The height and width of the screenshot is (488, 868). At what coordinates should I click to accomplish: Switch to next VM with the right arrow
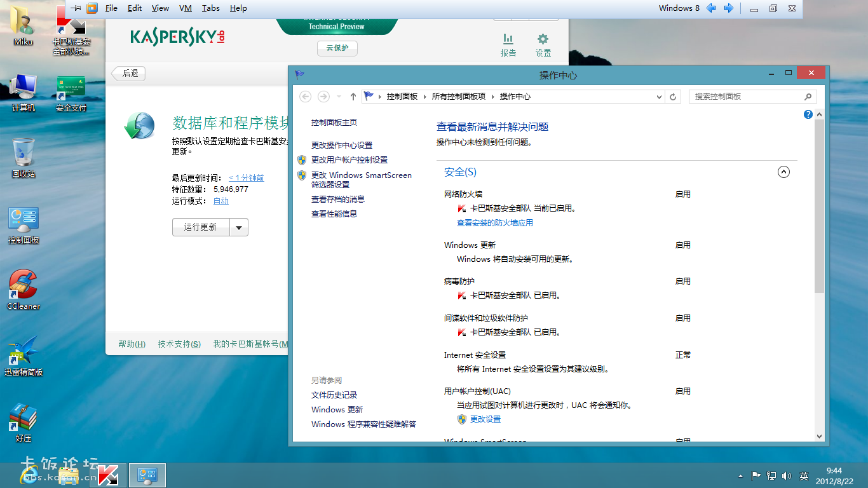tap(729, 8)
